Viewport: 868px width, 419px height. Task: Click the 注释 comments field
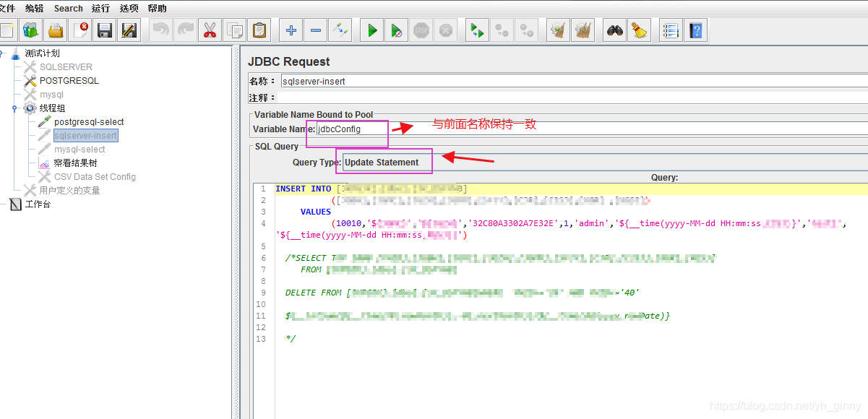pos(574,97)
